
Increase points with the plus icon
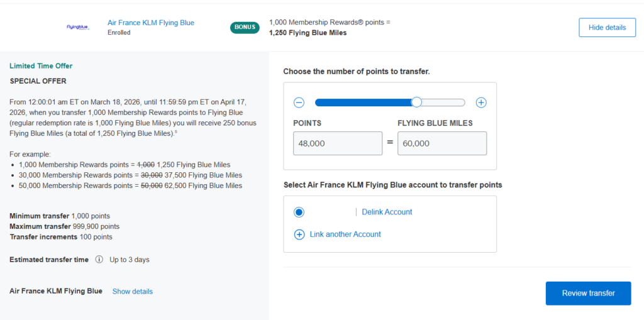coord(481,102)
